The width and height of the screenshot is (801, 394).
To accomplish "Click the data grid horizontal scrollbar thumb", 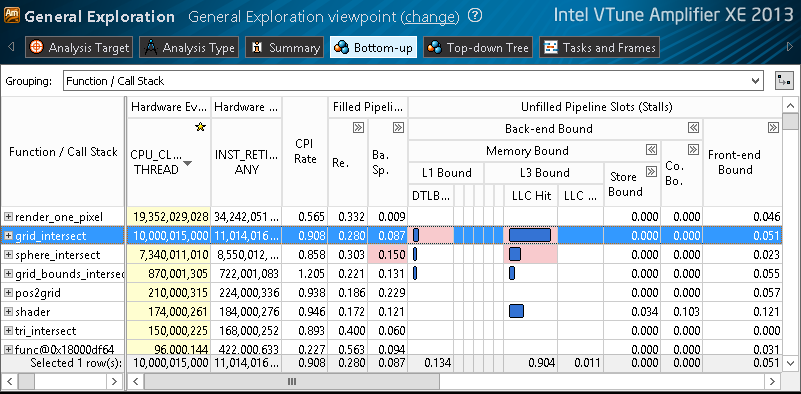I will point(292,381).
